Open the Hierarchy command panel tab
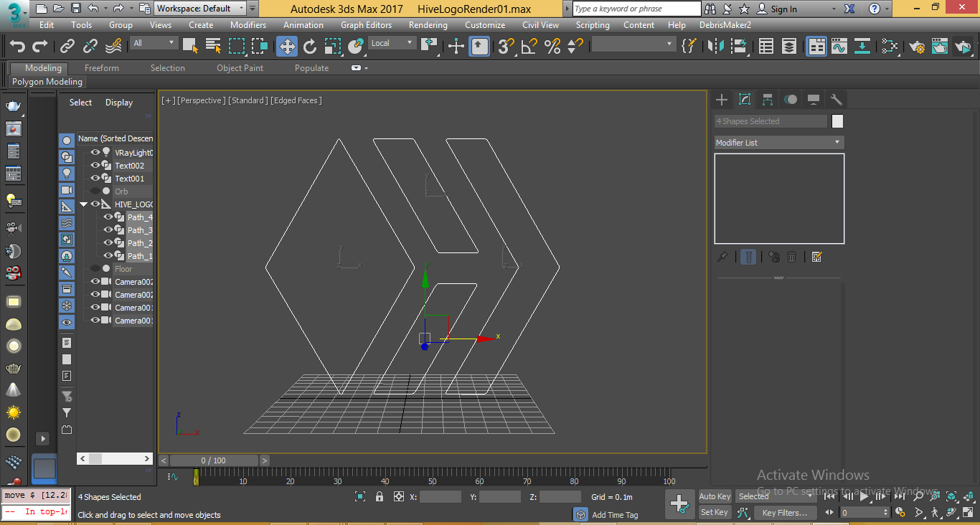980x525 pixels. point(768,100)
